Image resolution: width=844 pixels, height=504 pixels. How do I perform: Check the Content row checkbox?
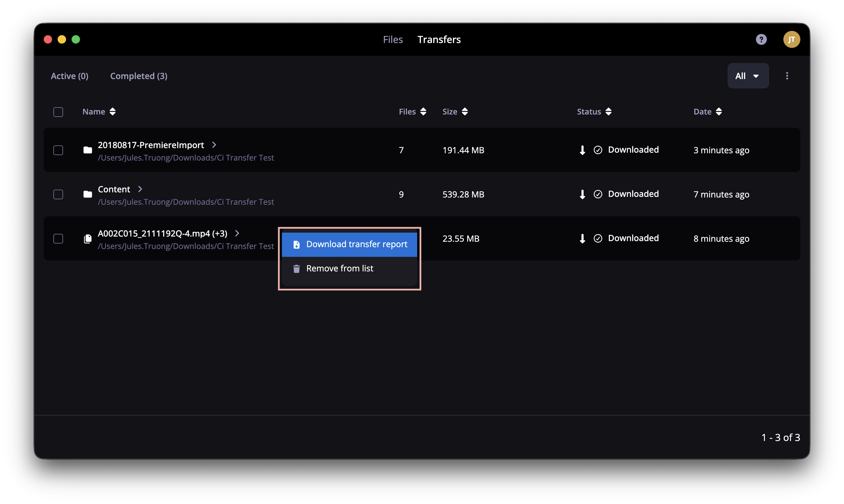tap(58, 194)
